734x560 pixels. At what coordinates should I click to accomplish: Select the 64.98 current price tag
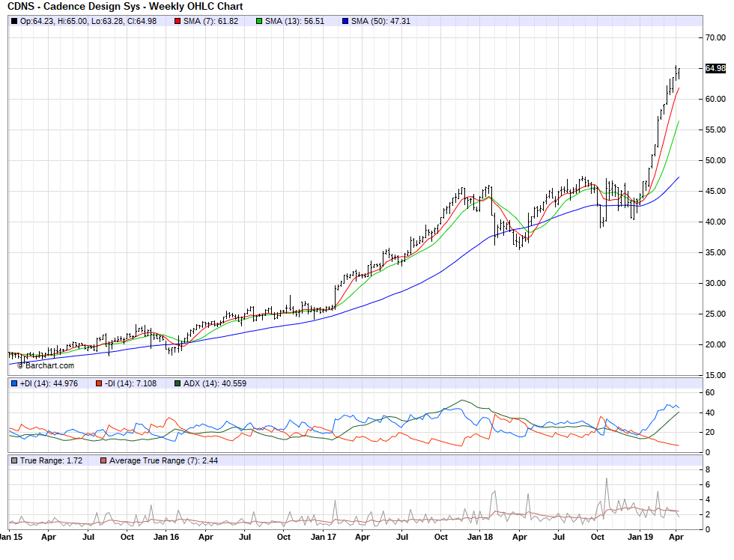tap(715, 69)
